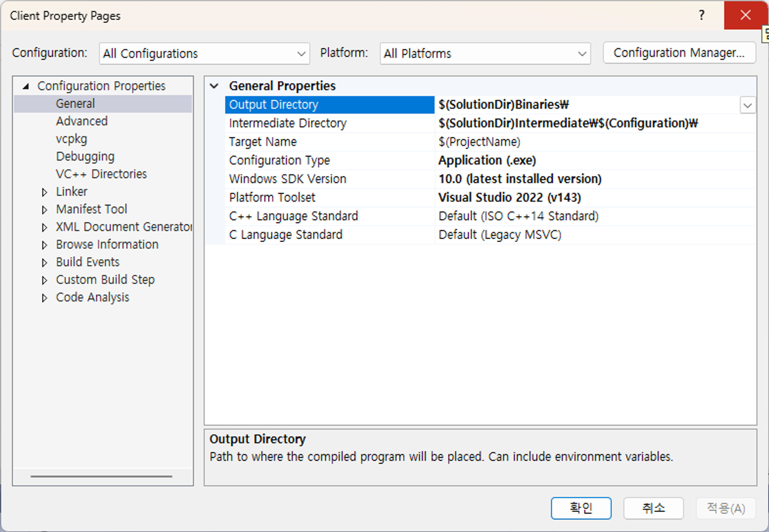Expand the Manifest Tool node
This screenshot has width=769, height=532.
tap(44, 209)
